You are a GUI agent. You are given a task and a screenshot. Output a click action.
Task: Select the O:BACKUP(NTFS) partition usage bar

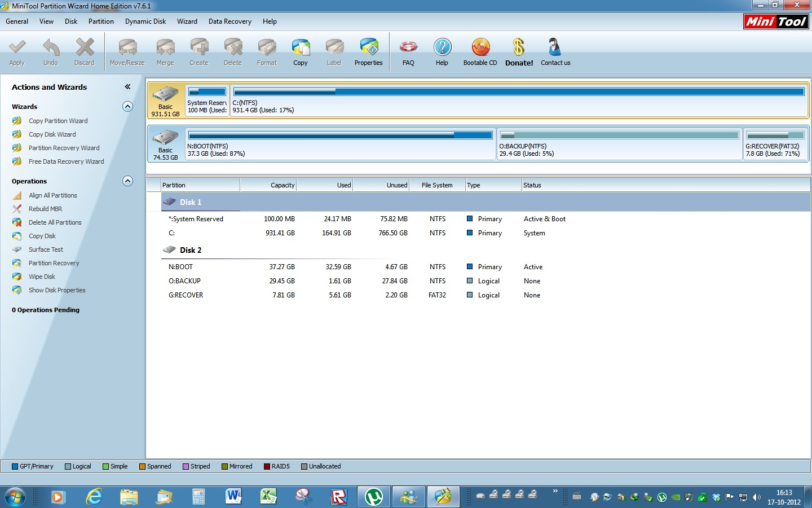tap(619, 135)
